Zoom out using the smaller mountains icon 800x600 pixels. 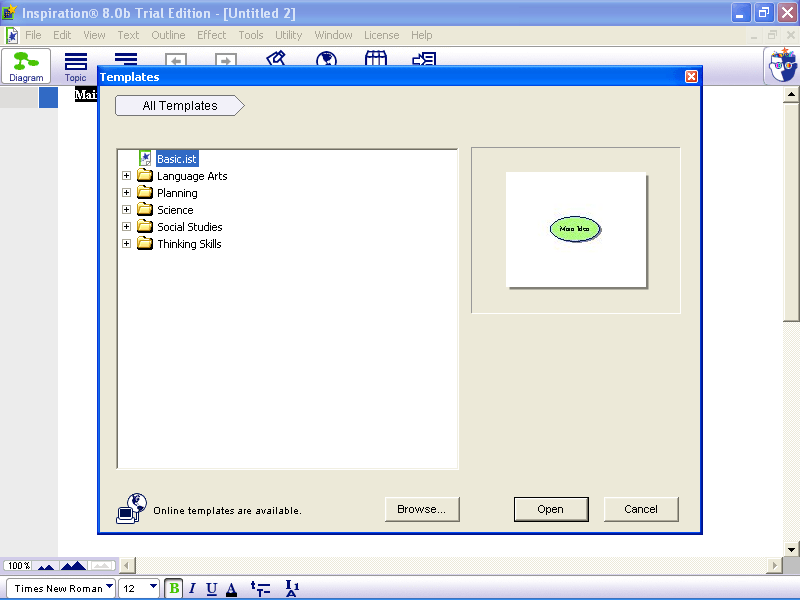click(44, 565)
